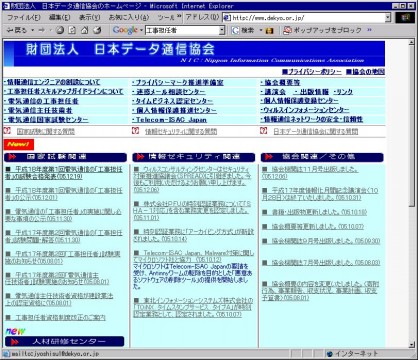Click into the Google toolbar search field
Image resolution: width=418 pixels, height=360 pixels.
[x=182, y=30]
